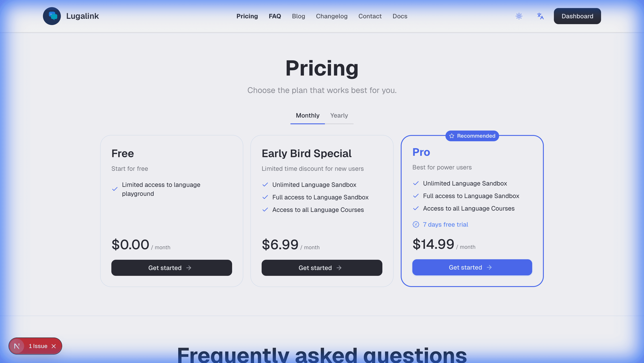Keep billing on Monthly
Viewport: 644px width, 363px height.
(x=307, y=115)
